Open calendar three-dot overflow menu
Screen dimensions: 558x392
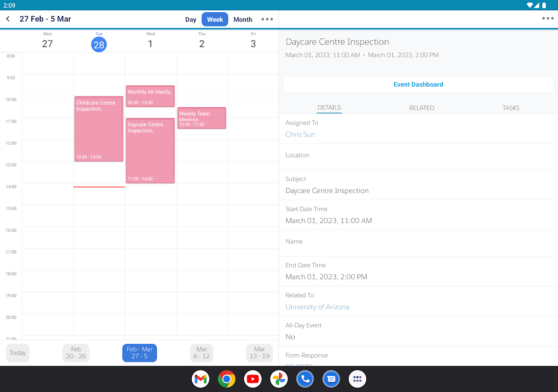click(267, 19)
